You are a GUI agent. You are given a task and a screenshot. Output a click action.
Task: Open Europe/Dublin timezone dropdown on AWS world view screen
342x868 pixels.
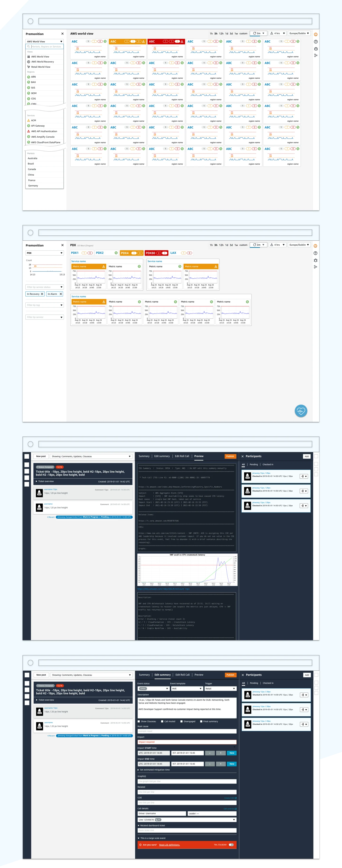[x=299, y=33]
